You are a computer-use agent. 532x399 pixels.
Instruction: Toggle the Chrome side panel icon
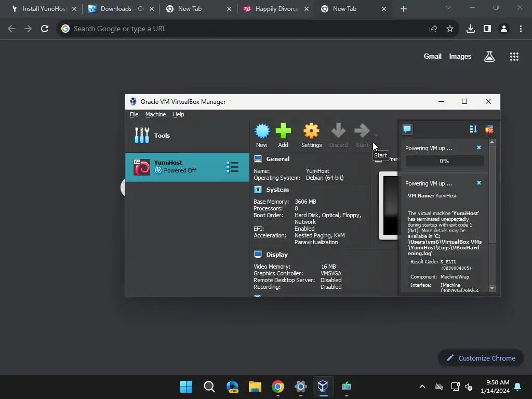tap(487, 29)
